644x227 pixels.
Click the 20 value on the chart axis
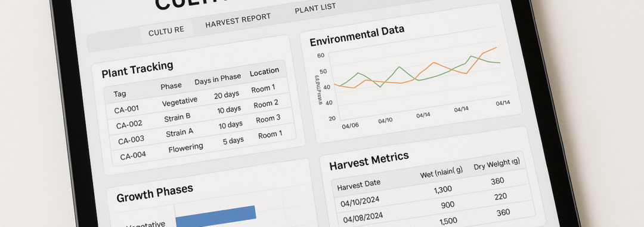pos(332,118)
